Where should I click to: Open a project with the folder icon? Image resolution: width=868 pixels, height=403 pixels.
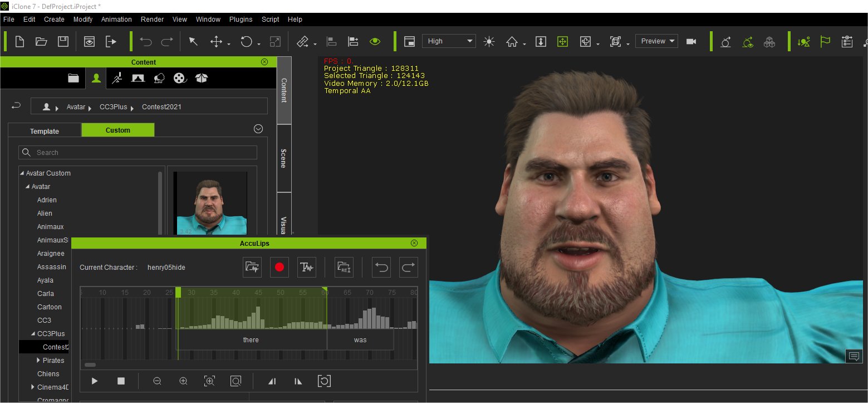coord(41,41)
